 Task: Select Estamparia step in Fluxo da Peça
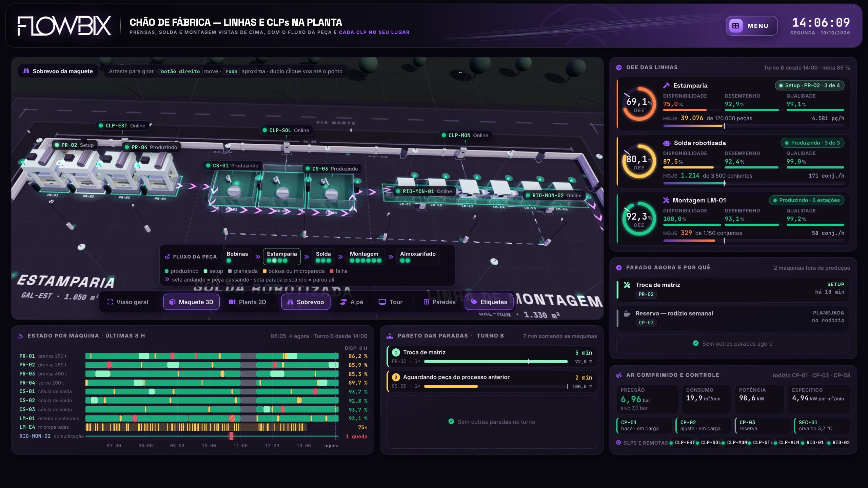pos(282,257)
